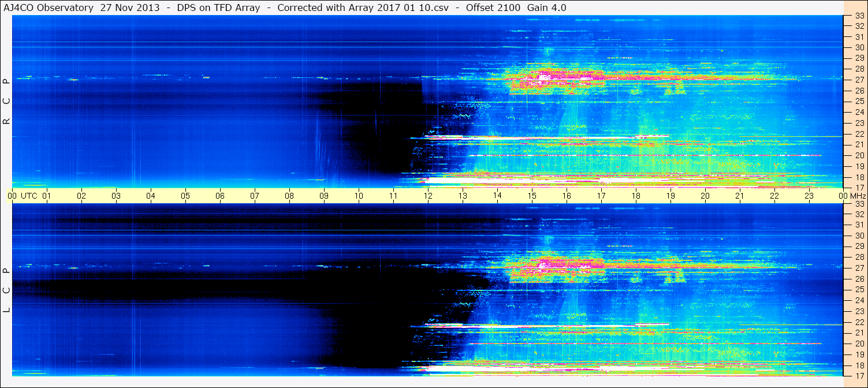Click the vertical 'R C P' panel label

pos(7,101)
